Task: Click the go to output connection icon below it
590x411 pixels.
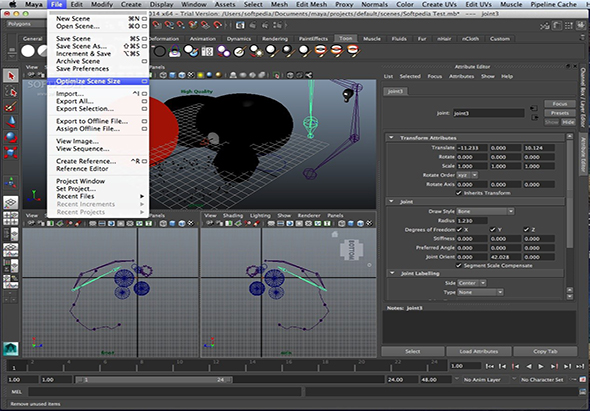Action: (534, 118)
